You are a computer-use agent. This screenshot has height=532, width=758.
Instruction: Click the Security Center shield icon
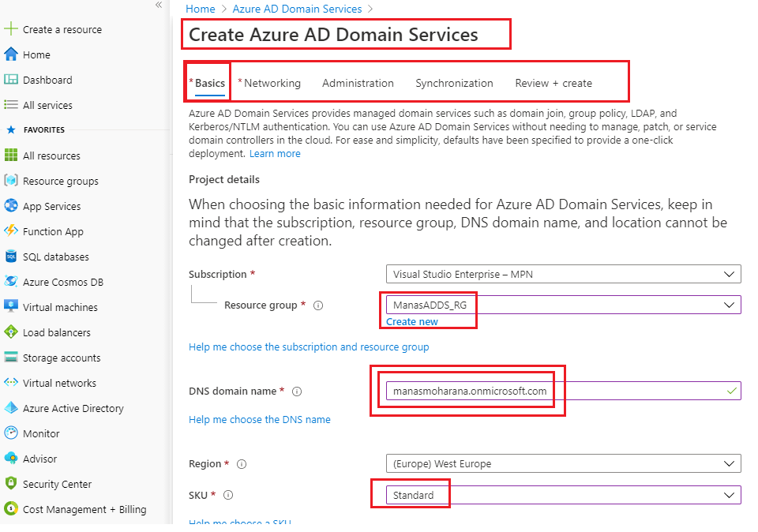point(10,483)
